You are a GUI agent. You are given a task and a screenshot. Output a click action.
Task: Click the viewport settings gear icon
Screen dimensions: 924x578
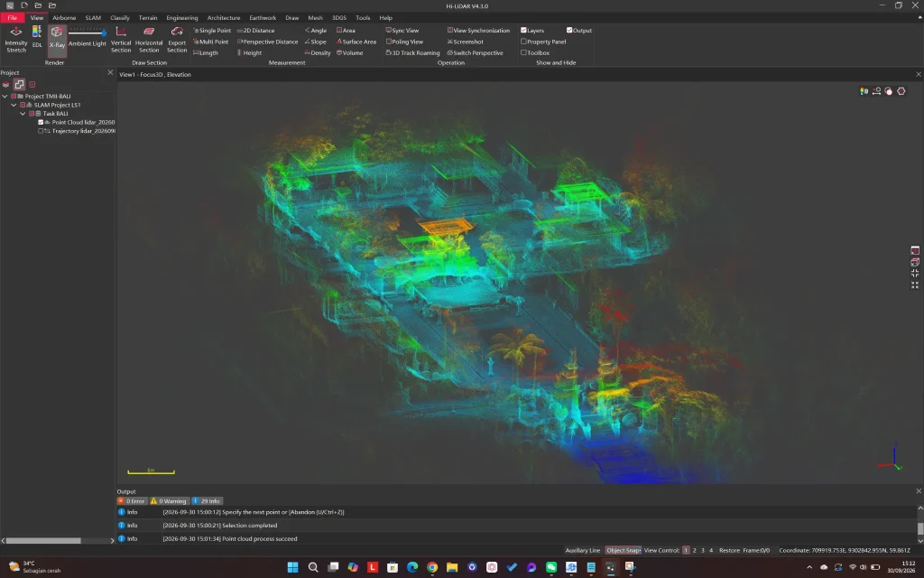[901, 91]
